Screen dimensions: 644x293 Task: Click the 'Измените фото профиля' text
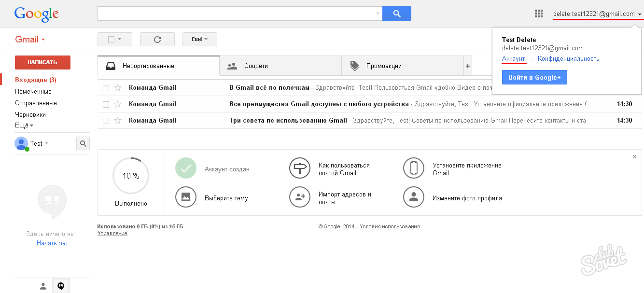coord(467,198)
